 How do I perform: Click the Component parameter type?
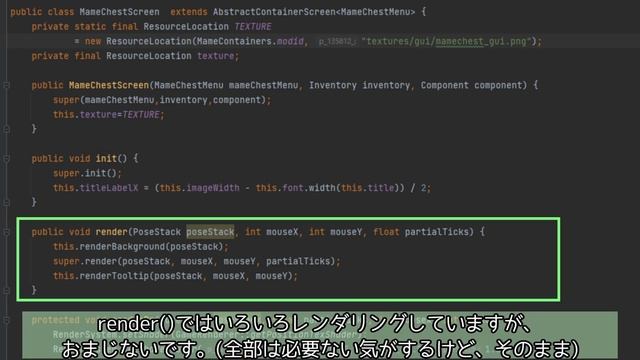445,85
